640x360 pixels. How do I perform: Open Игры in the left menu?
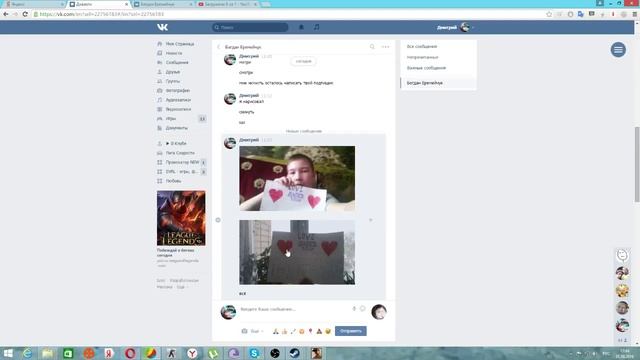pos(171,119)
